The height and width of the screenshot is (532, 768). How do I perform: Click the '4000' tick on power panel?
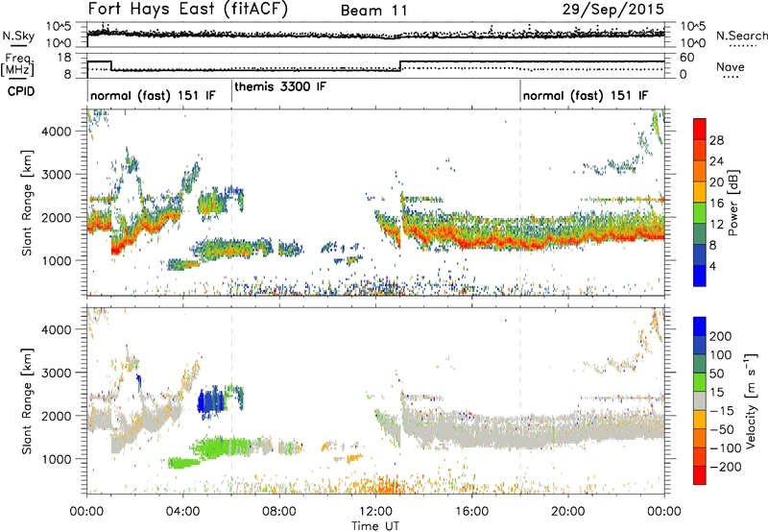(x=57, y=132)
